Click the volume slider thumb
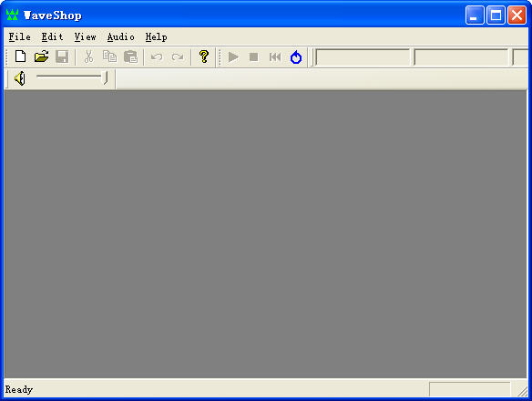The width and height of the screenshot is (532, 401). tap(106, 78)
